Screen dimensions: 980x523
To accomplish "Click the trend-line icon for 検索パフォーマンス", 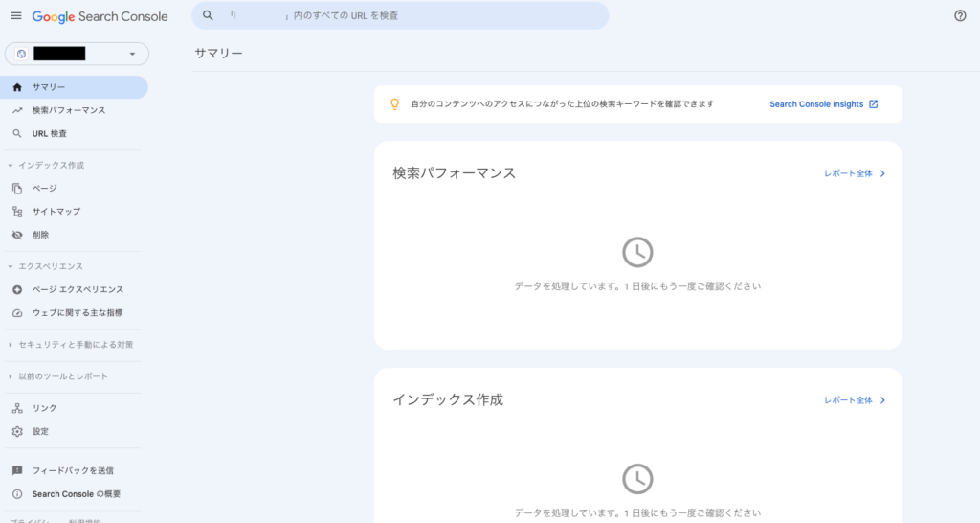I will point(17,111).
